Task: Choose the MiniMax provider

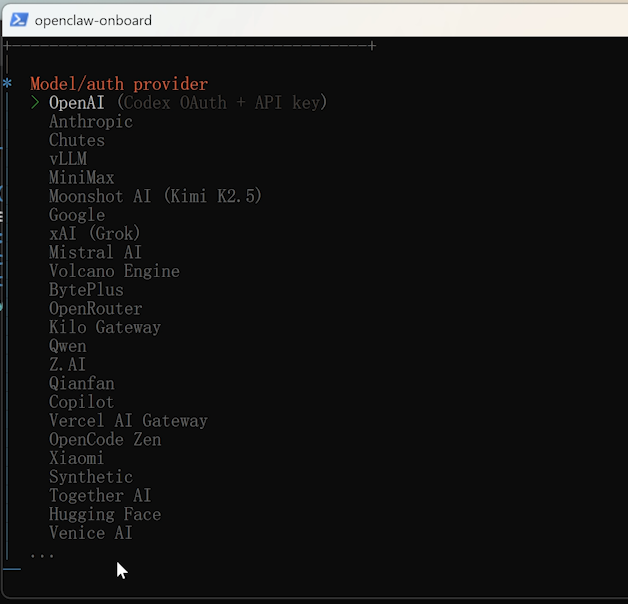Action: 82,178
